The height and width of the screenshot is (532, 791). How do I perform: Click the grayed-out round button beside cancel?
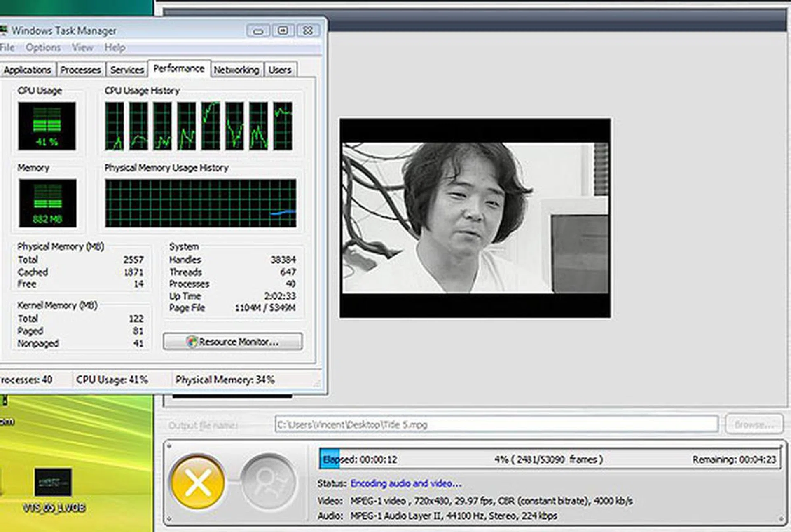269,482
